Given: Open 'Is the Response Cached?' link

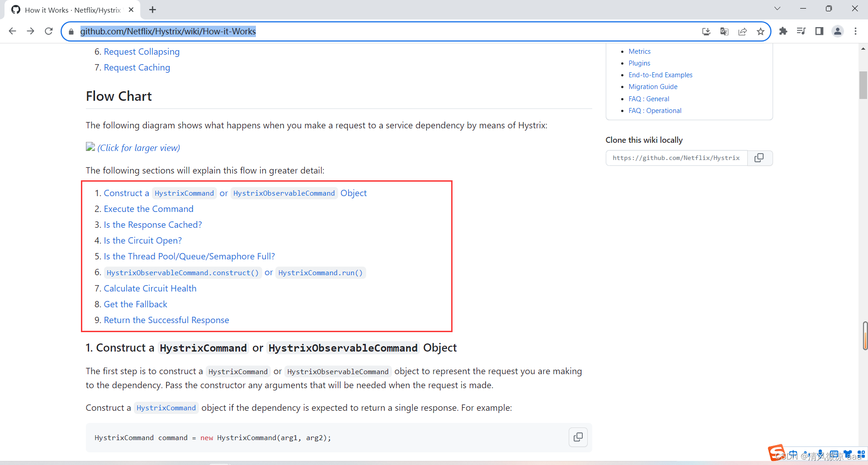Looking at the screenshot, I should pyautogui.click(x=153, y=225).
